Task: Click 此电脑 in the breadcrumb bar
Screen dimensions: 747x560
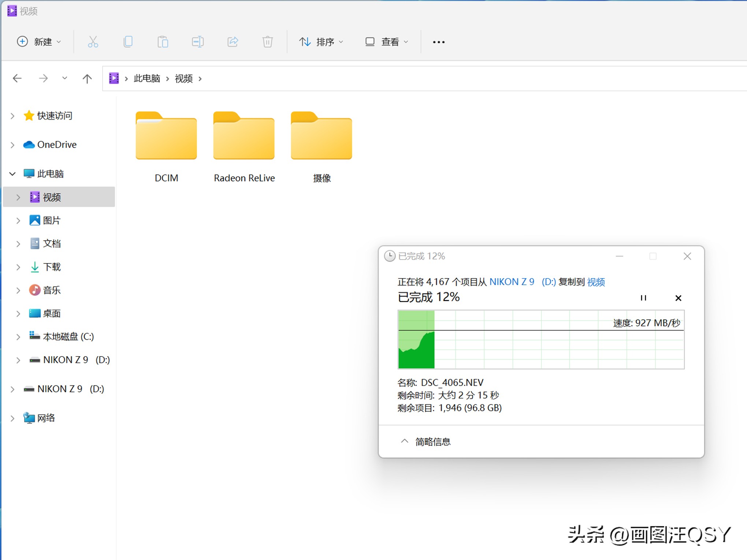Action: pos(146,78)
